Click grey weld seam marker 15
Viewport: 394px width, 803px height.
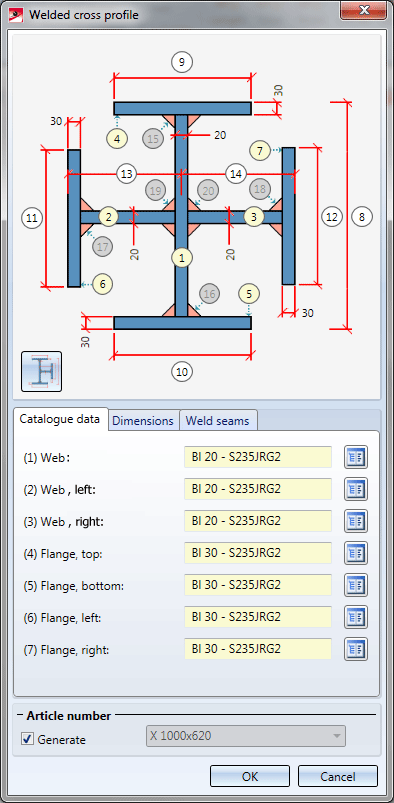click(153, 138)
